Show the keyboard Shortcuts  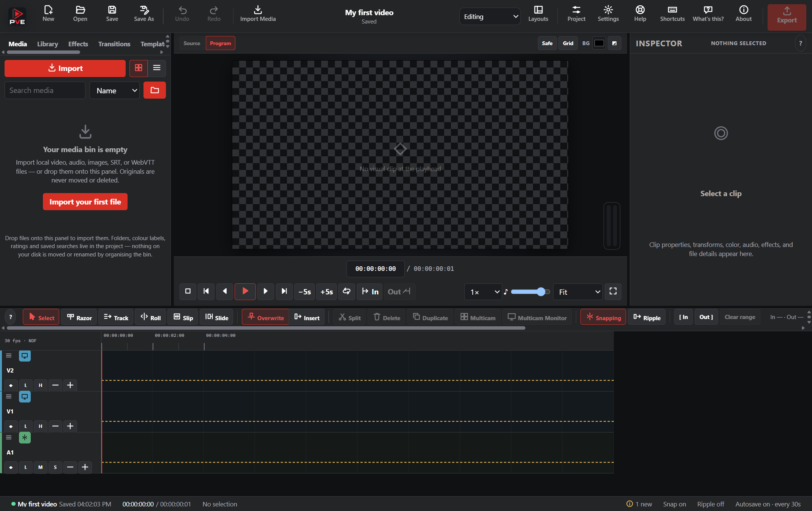[x=672, y=14]
